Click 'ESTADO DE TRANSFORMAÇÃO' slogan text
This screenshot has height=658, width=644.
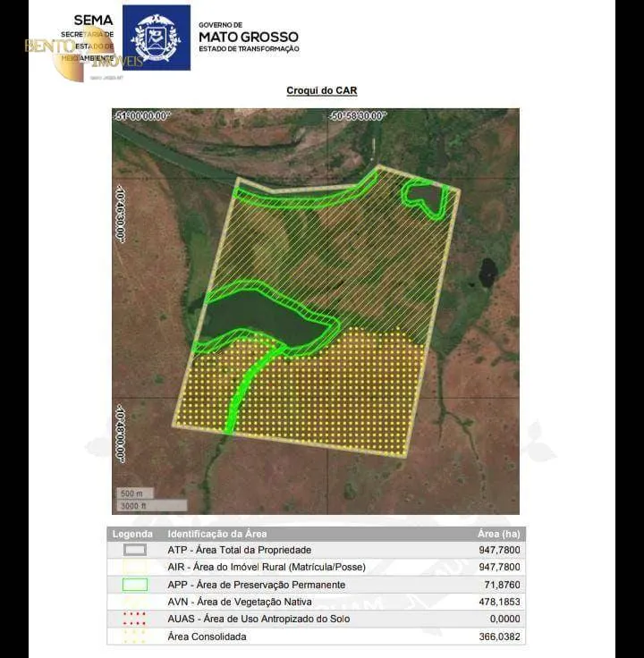point(249,48)
